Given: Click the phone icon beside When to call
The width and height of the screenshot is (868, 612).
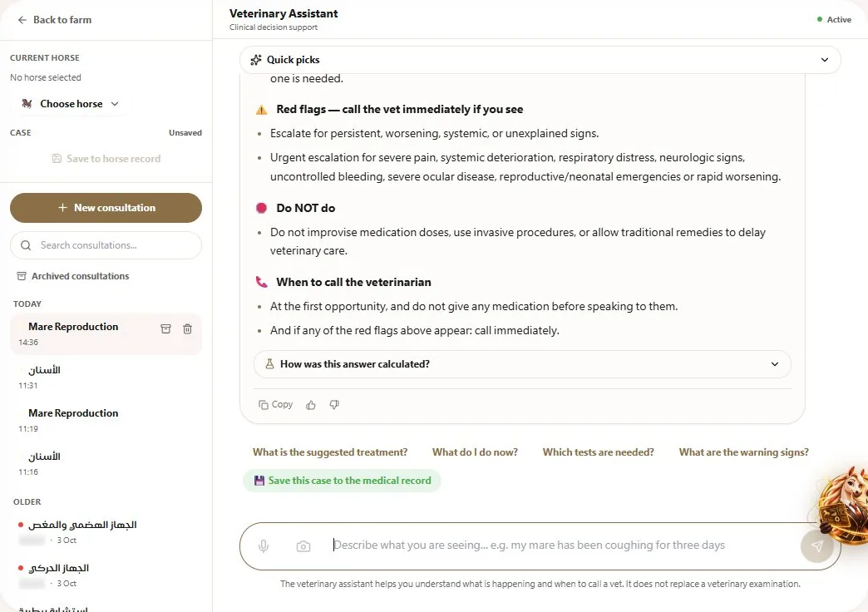Looking at the screenshot, I should [x=261, y=282].
